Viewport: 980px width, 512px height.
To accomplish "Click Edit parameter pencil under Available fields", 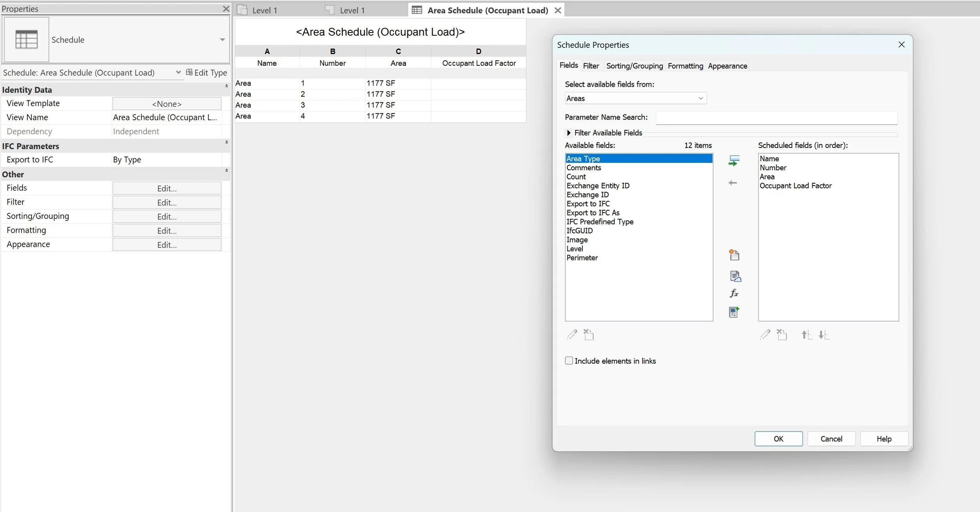I will [x=572, y=334].
